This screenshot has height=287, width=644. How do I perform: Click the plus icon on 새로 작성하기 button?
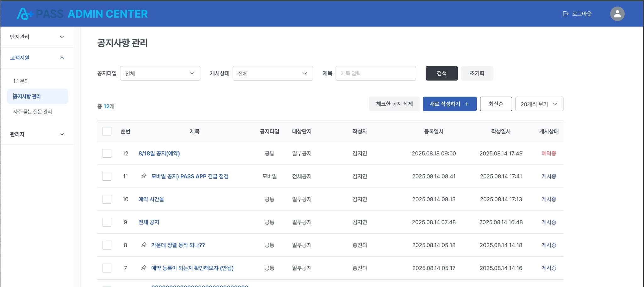(x=467, y=104)
